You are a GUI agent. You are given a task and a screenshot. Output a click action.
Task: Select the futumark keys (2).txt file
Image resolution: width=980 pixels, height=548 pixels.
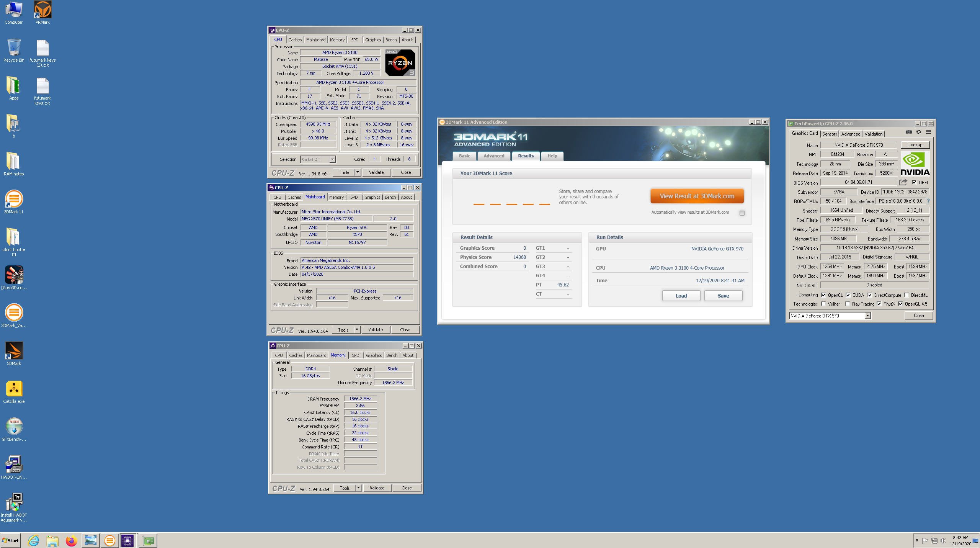click(42, 53)
